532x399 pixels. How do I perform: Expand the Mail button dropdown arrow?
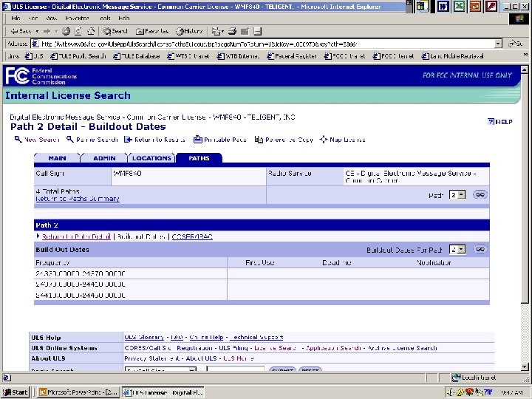coord(222,31)
